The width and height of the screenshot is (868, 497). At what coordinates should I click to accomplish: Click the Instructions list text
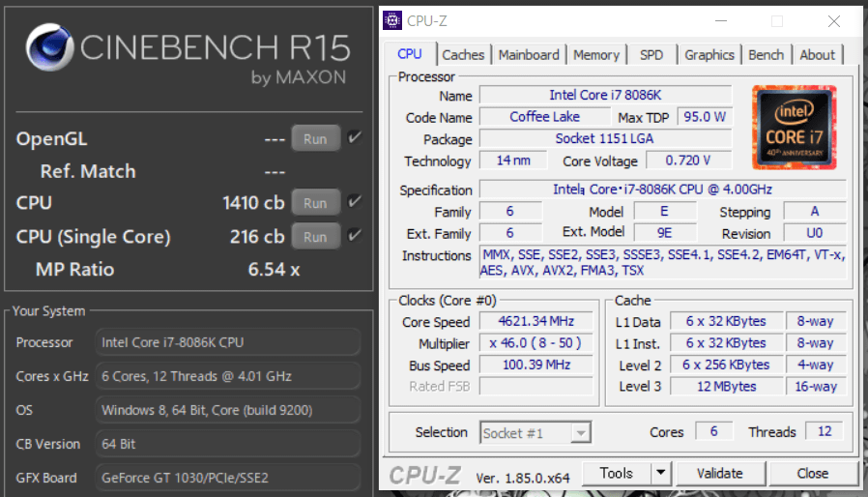(x=663, y=263)
